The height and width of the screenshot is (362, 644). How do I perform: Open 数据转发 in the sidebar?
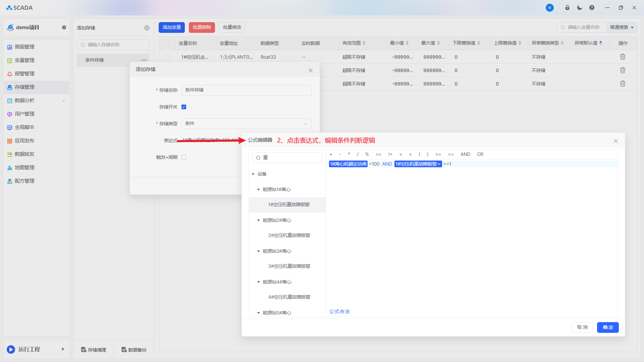pyautogui.click(x=24, y=154)
